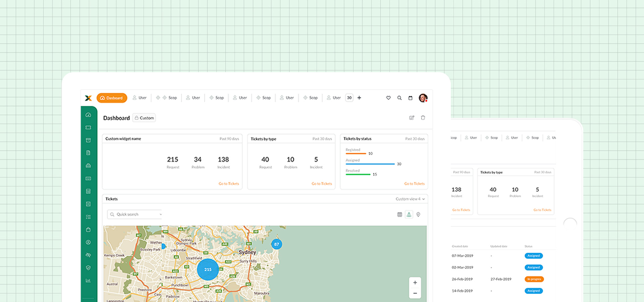Switch tickets to location pin view

coord(418,214)
